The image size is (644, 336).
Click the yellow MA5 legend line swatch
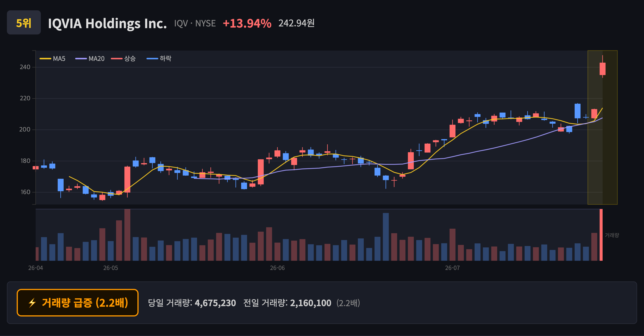coord(45,59)
